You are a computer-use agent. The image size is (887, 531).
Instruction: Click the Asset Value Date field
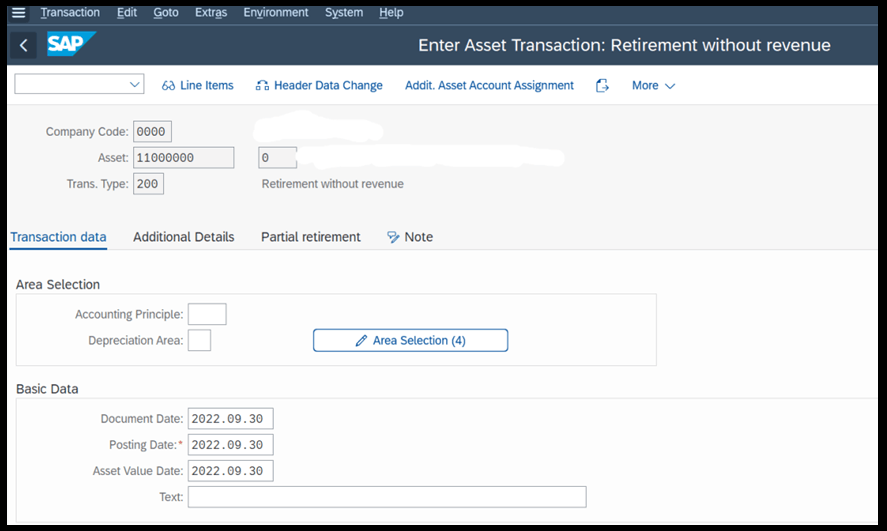[x=231, y=471]
